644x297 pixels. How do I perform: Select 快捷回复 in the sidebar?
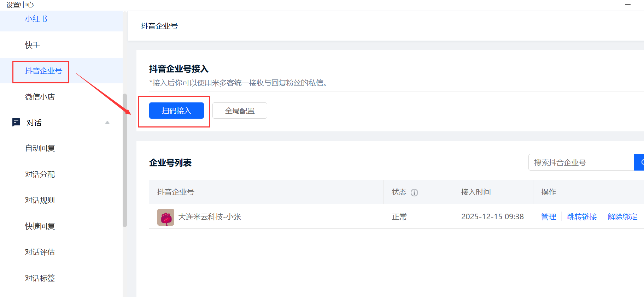tap(40, 226)
